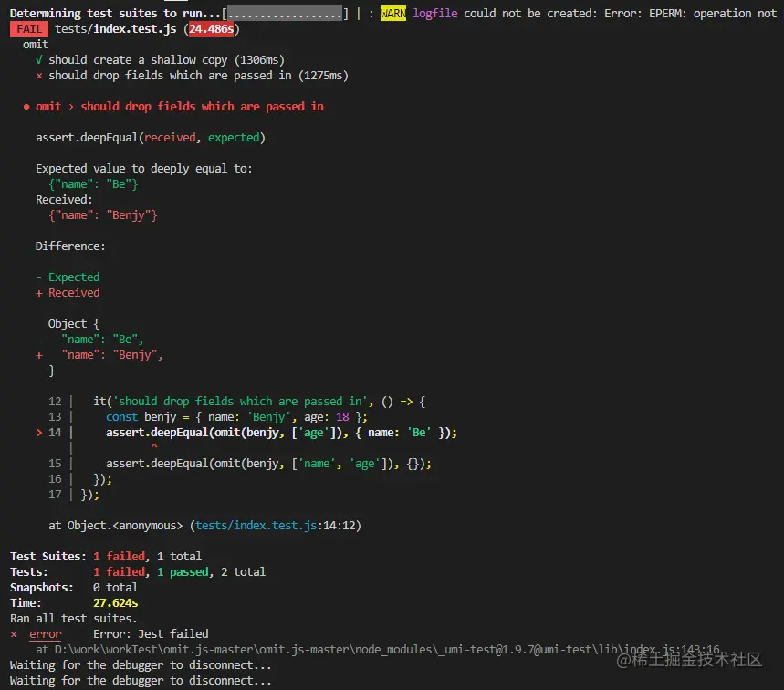The image size is (784, 690).
Task: Click 'should create a shallow copy (1306ms)' line
Action: coord(160,60)
